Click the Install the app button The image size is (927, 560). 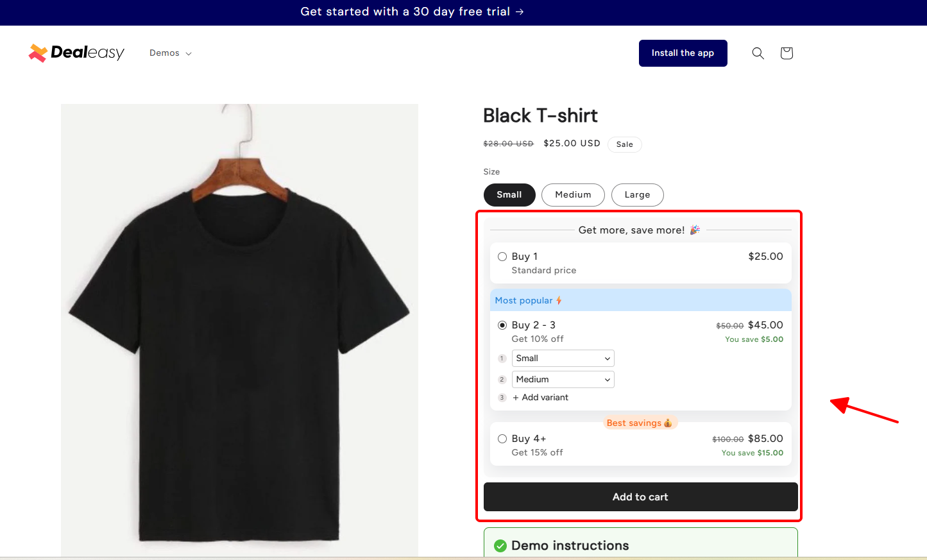[x=683, y=53]
